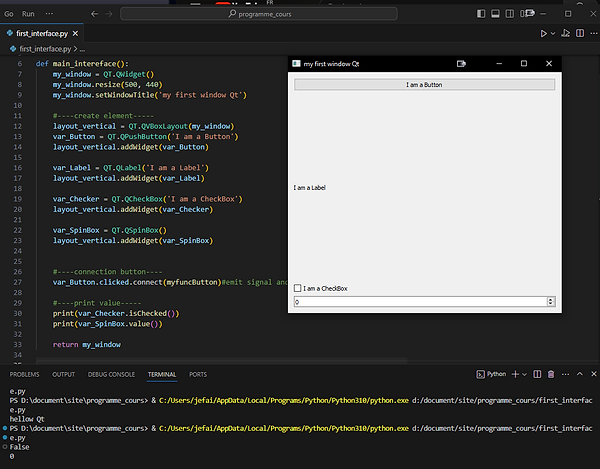Check the I am a CheckBox checkbox

coord(297,288)
